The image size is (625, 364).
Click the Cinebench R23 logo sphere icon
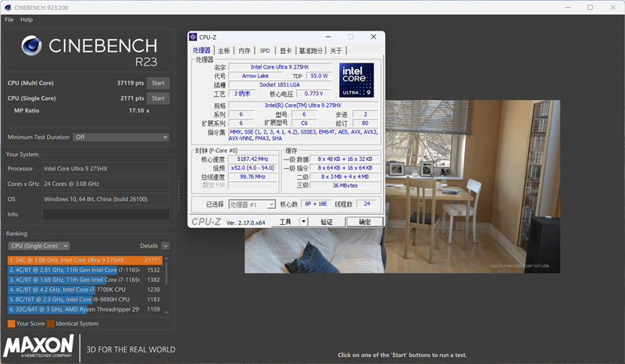33,47
